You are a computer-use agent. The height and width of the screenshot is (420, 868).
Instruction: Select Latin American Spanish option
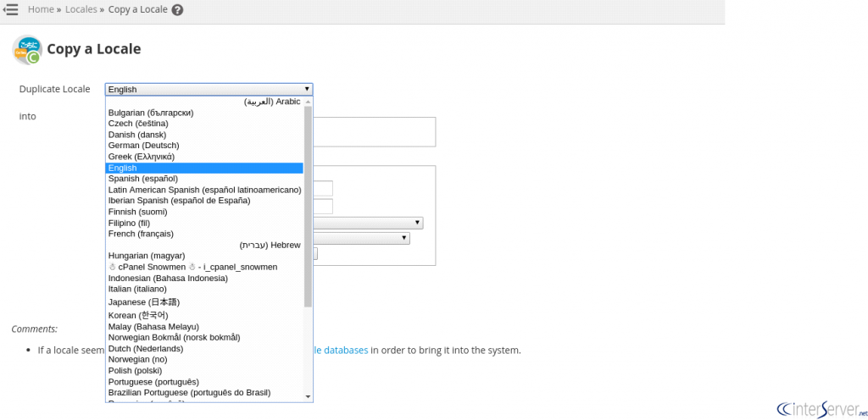[x=204, y=190]
